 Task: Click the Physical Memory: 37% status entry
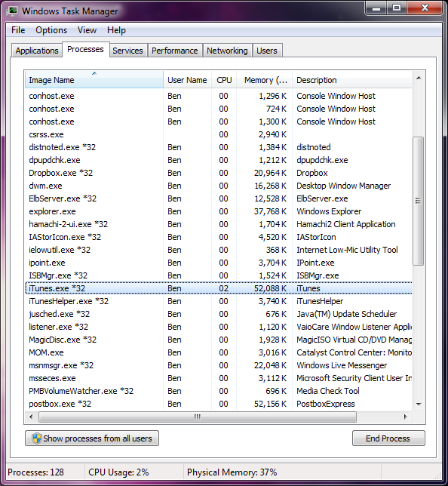click(x=232, y=472)
